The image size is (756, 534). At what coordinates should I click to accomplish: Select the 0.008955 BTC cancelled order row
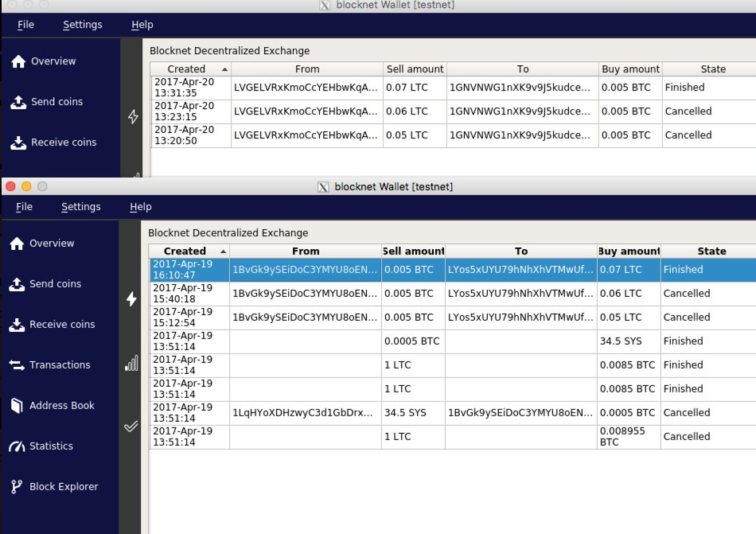452,437
